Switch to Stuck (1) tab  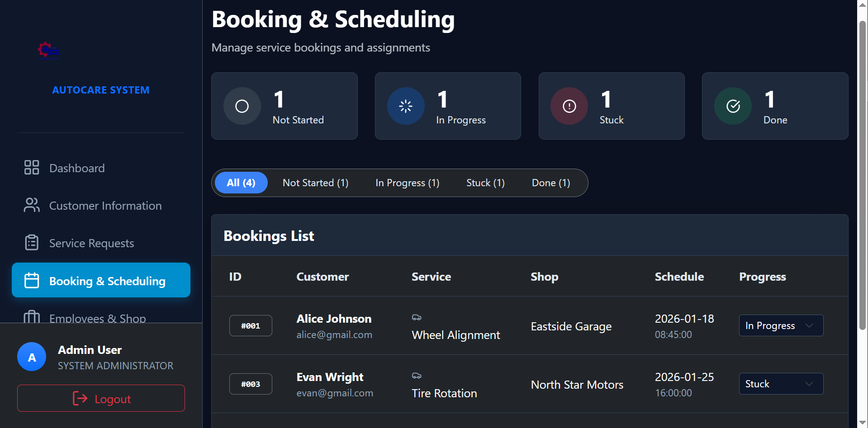click(x=485, y=183)
